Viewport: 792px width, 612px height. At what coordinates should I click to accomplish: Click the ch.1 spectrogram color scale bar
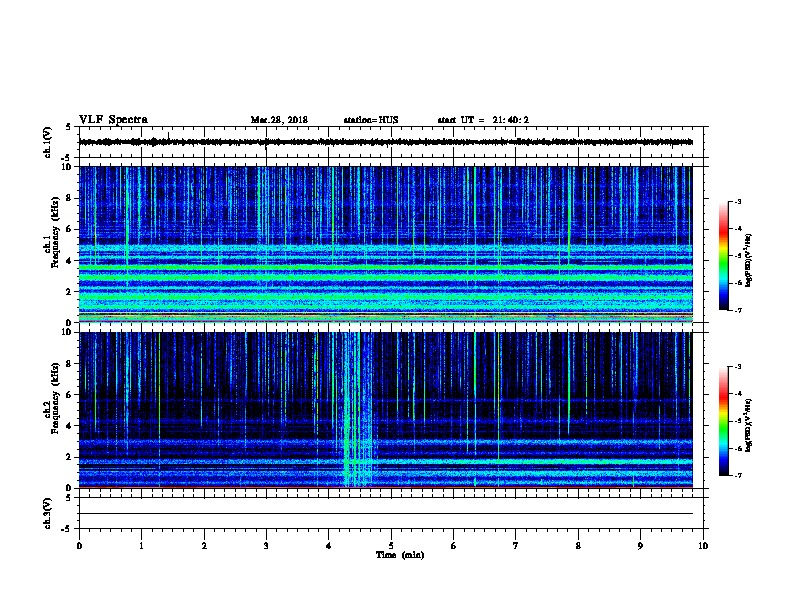[723, 256]
